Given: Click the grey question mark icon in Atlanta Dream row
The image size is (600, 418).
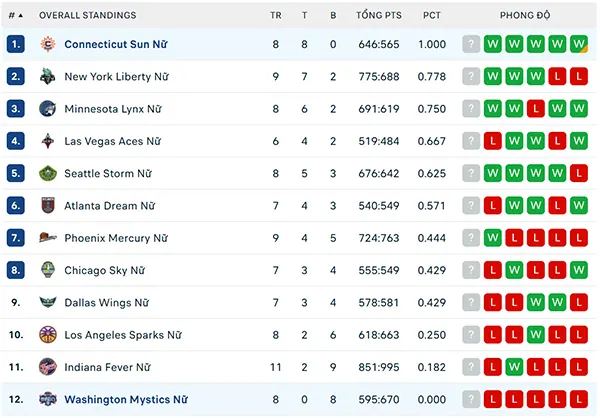Looking at the screenshot, I should 471,206.
